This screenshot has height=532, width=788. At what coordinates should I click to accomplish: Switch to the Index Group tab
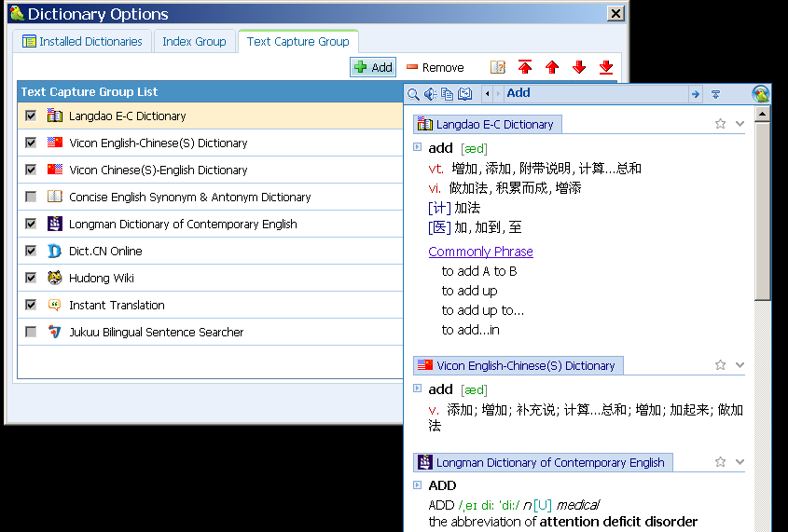(194, 41)
